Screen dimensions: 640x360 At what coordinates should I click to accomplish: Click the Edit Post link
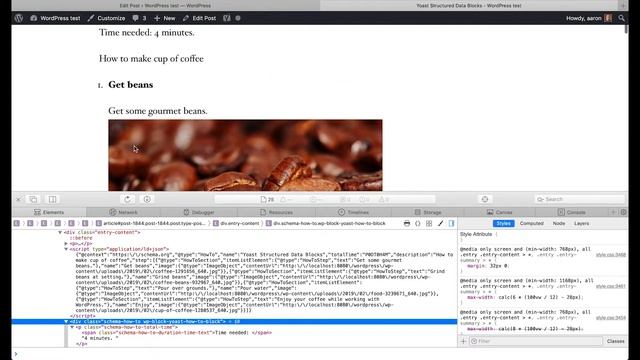200,18
